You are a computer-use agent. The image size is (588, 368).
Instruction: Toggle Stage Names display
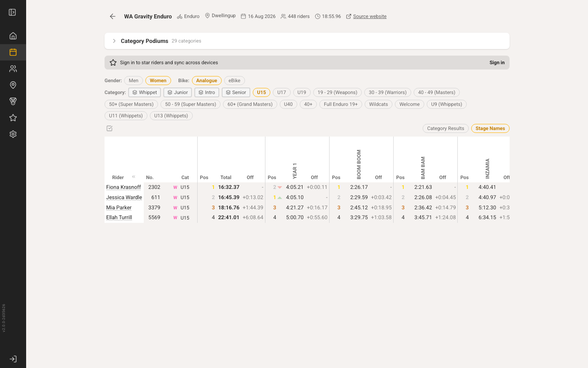(x=490, y=128)
